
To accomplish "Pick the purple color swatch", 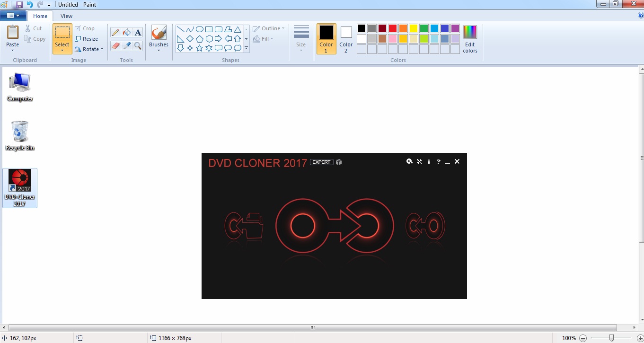I will coord(455,28).
